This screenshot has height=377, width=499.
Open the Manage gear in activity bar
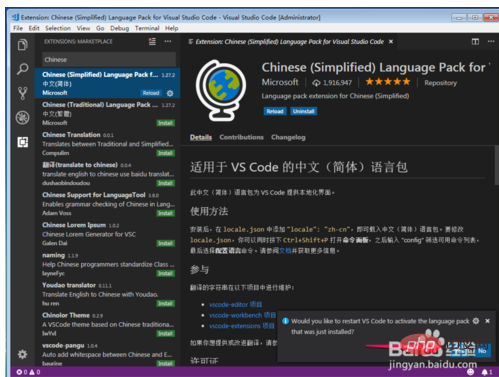(22, 354)
